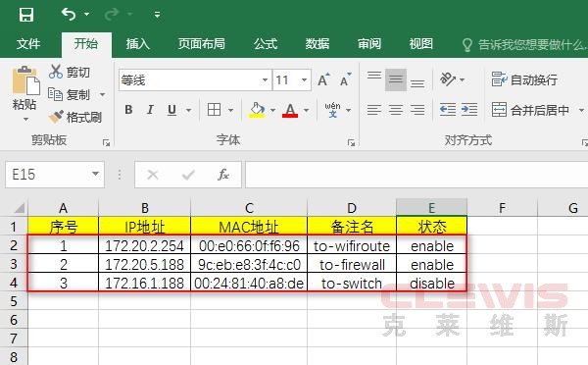Switch to the 插入 (Insert) tab
The height and width of the screenshot is (365, 588).
[137, 44]
